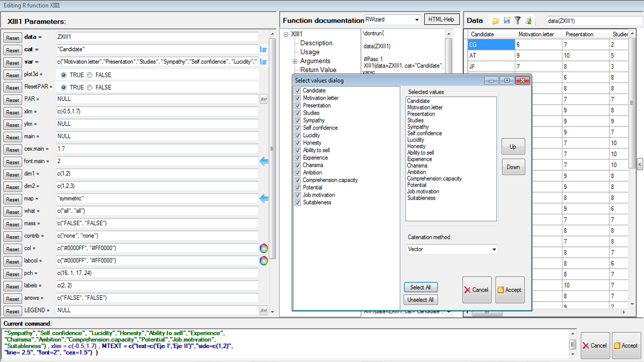
Task: Reset the data parameter
Action: [12, 38]
